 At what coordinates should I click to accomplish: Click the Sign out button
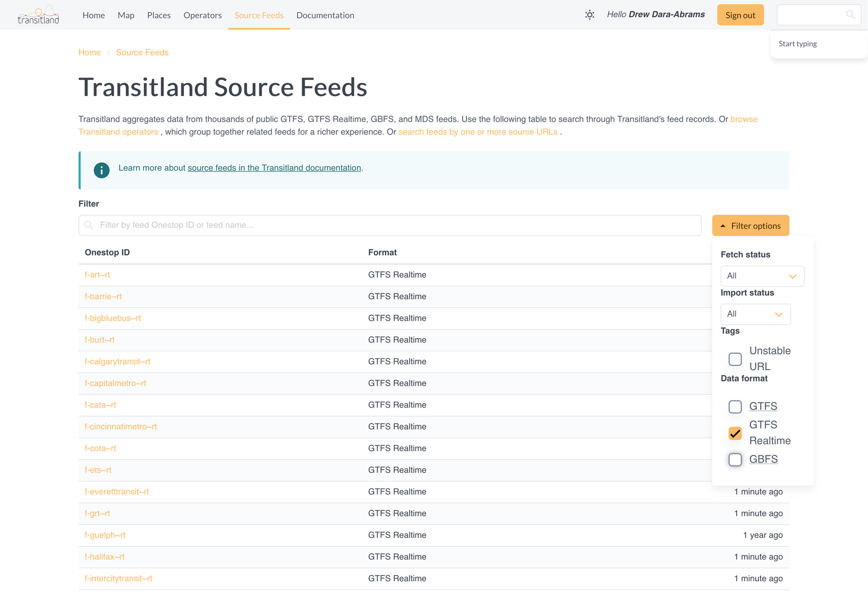point(740,15)
